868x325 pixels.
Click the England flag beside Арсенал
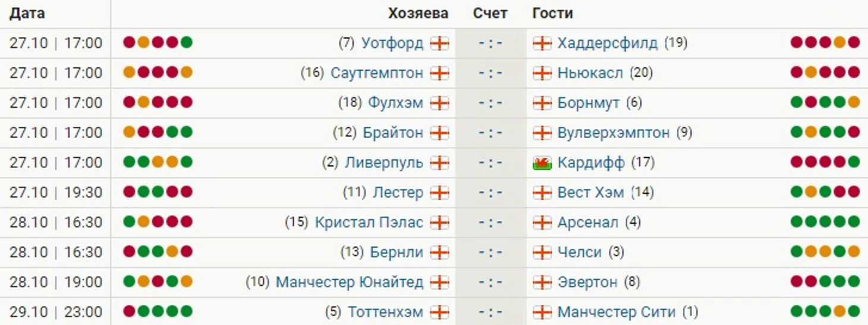point(542,223)
